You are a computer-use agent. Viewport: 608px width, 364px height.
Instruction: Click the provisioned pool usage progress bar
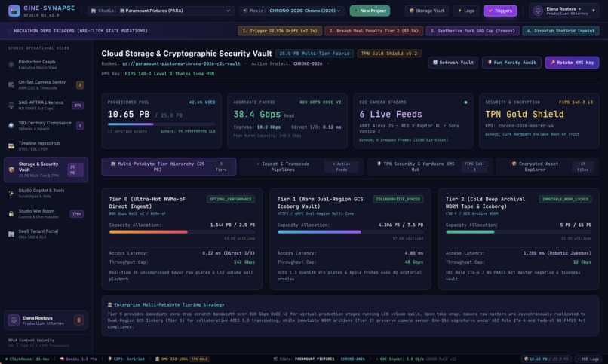(x=161, y=124)
